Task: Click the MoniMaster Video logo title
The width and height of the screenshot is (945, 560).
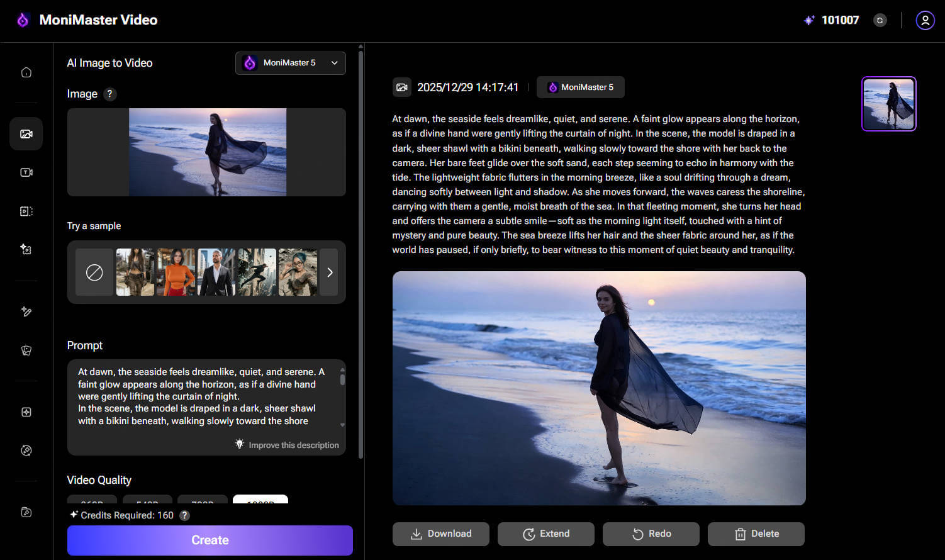Action: click(98, 20)
